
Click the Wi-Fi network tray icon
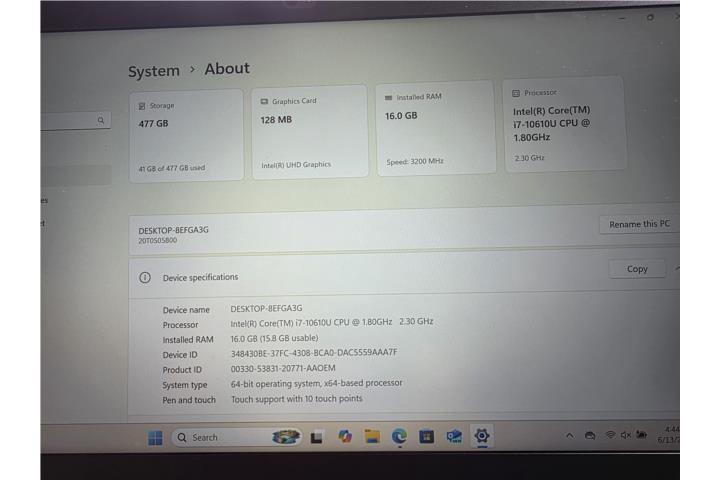(610, 435)
